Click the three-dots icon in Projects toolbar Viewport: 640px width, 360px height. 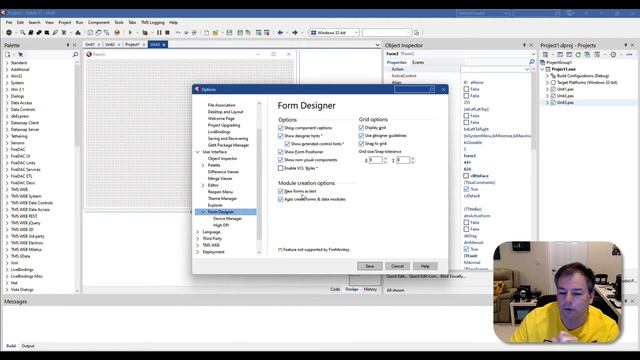629,54
